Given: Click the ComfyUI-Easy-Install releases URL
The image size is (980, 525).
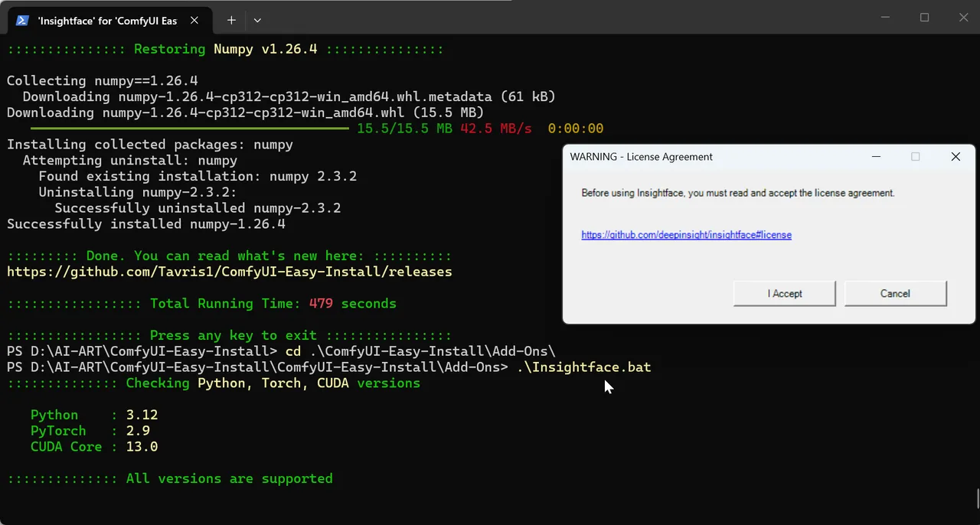Looking at the screenshot, I should (x=230, y=272).
